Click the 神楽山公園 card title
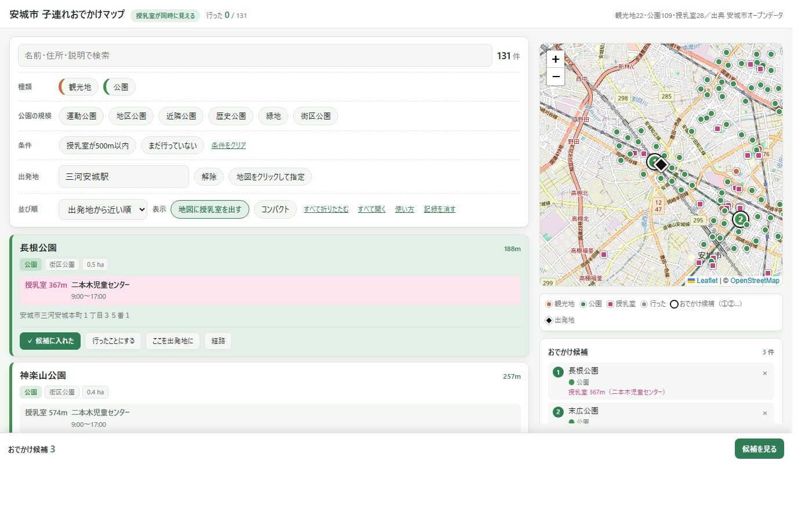 [43, 375]
